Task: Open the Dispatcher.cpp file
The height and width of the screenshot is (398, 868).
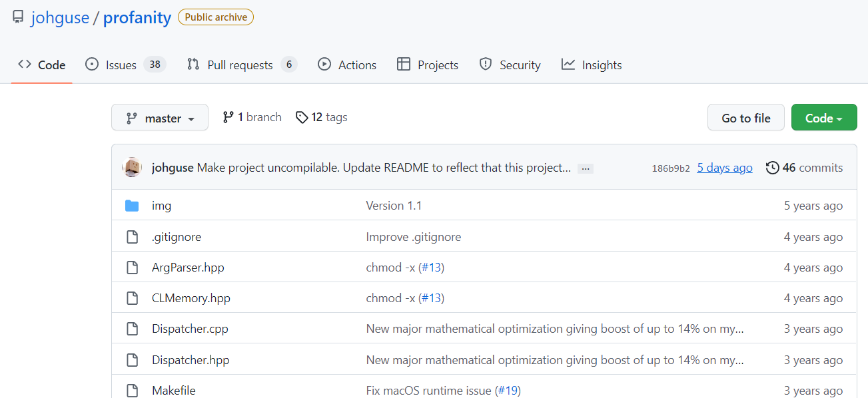Action: (x=190, y=329)
